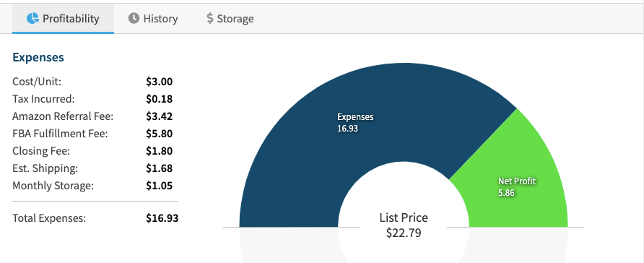This screenshot has width=644, height=263.
Task: Click the dollar sign icon beside Storage
Action: [x=210, y=18]
